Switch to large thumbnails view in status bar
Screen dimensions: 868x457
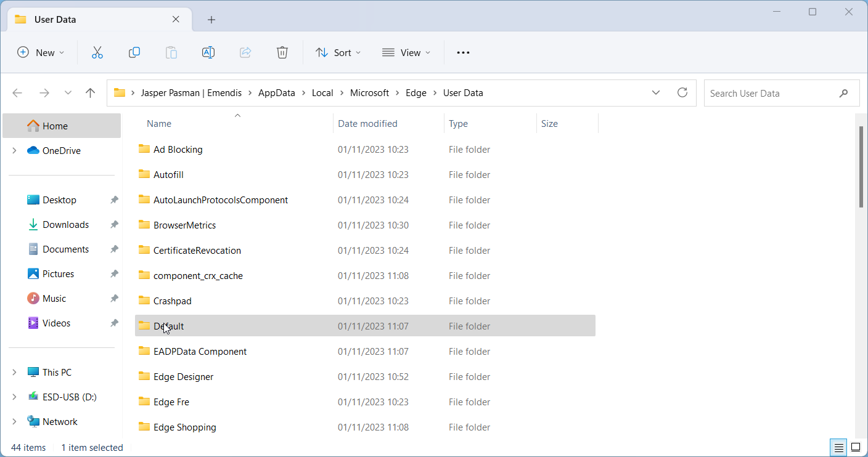856,447
